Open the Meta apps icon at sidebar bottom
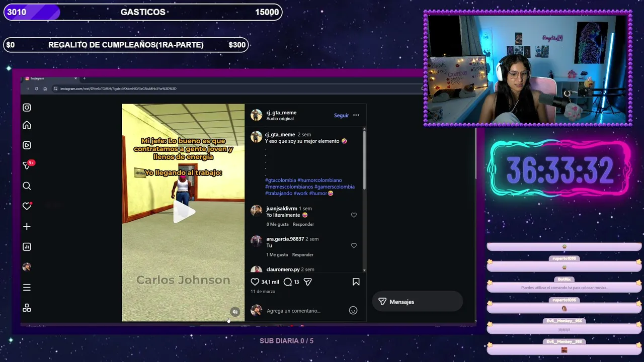 coord(27,308)
